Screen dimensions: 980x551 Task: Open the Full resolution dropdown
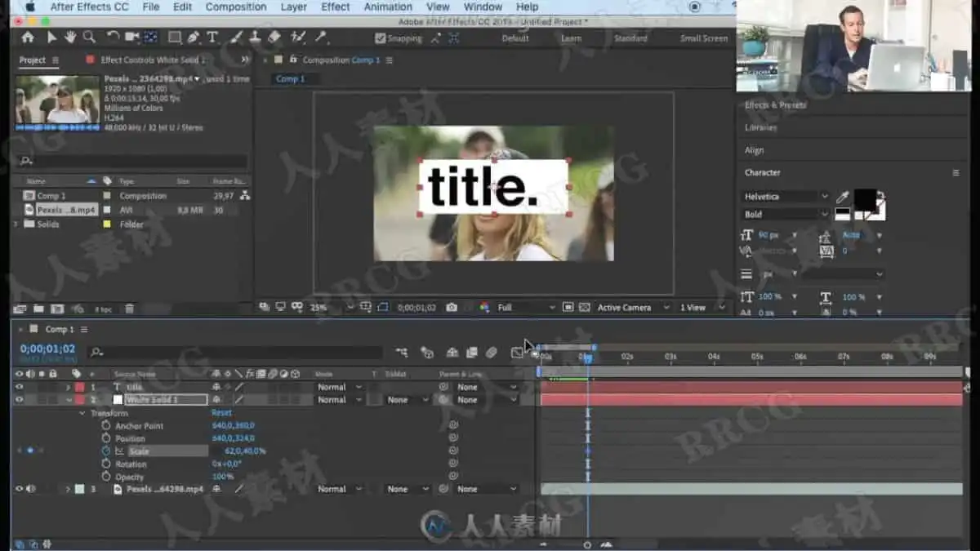[525, 308]
